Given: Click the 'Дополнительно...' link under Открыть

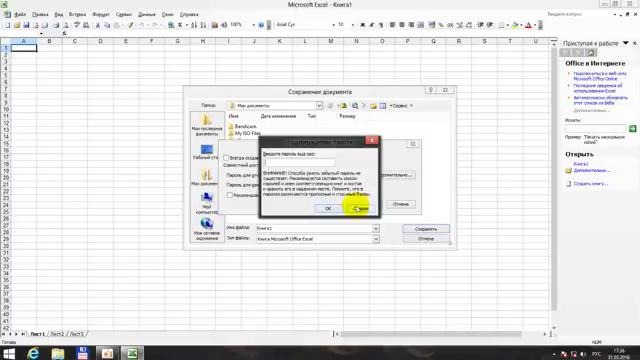Looking at the screenshot, I should click(592, 171).
